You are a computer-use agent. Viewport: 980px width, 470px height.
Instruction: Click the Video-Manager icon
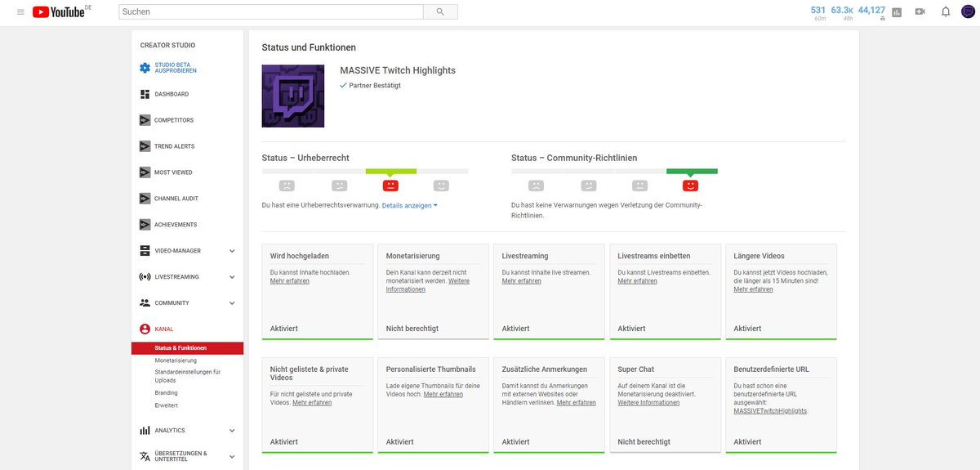point(145,251)
